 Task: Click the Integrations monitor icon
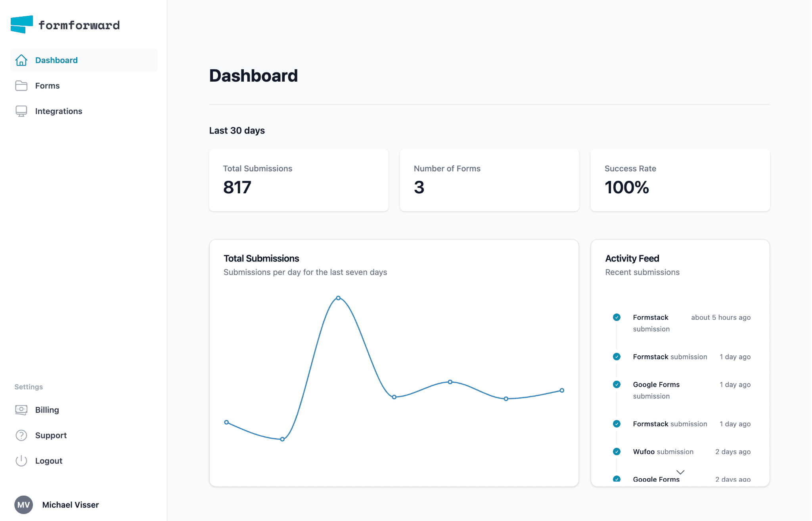coord(21,111)
